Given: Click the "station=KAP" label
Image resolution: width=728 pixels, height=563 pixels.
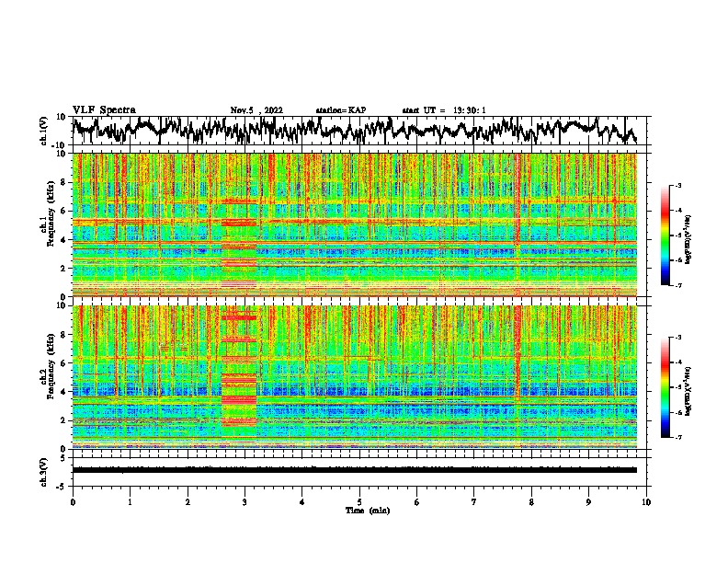Looking at the screenshot, I should pos(341,110).
